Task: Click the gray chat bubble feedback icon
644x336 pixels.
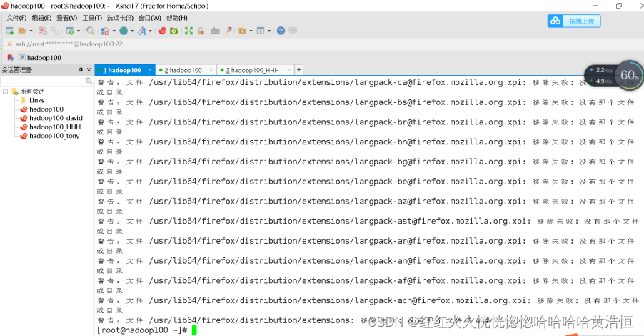Action: (293, 31)
